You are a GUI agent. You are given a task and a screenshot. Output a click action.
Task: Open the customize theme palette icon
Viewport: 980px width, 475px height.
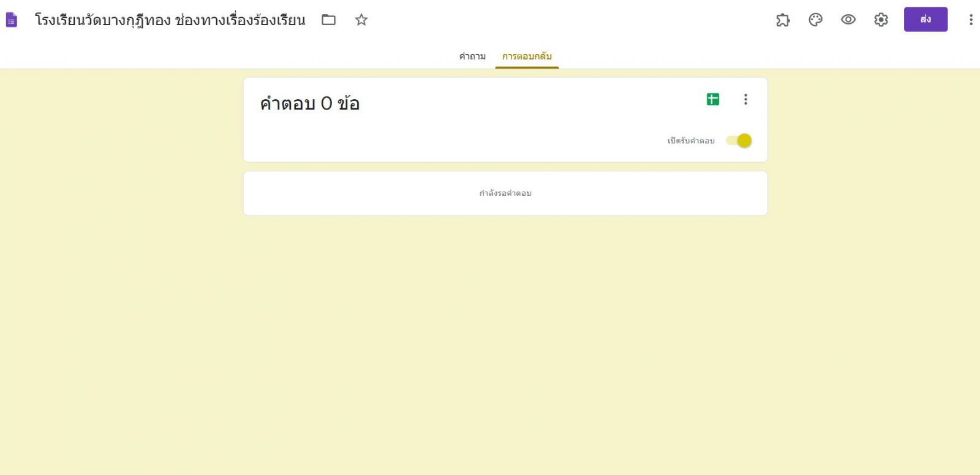(x=815, y=20)
